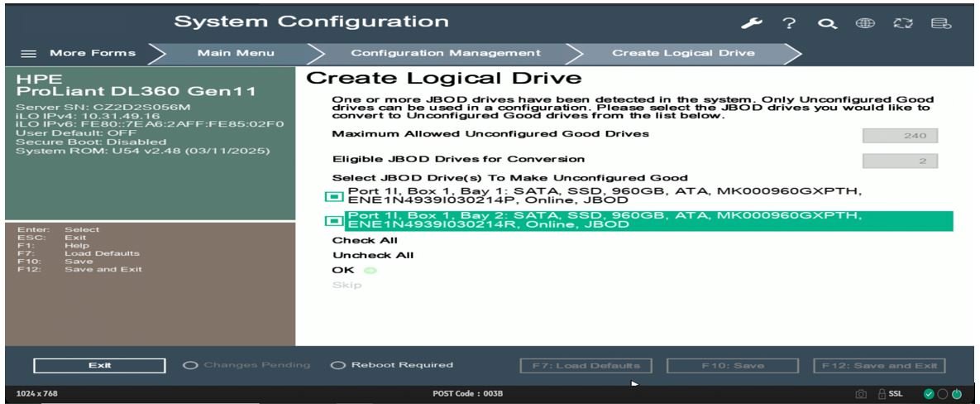The width and height of the screenshot is (980, 404).
Task: Open help via the question mark icon
Action: pos(789,24)
